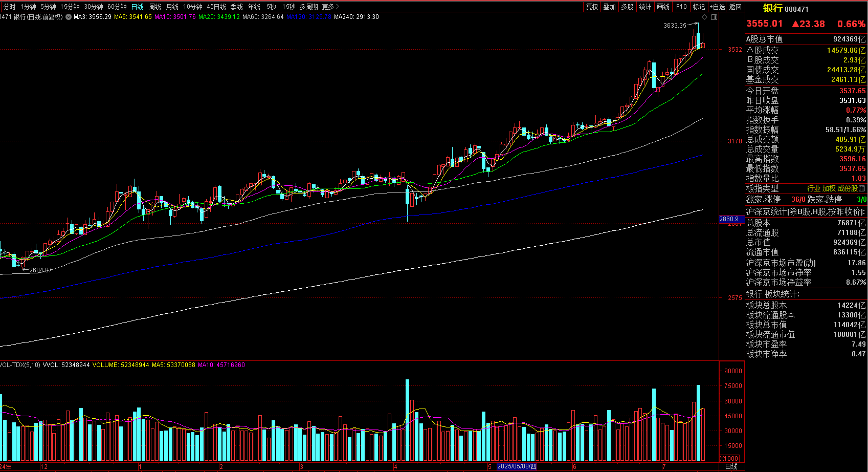
Task: Click the 标记 mark button
Action: (x=699, y=7)
